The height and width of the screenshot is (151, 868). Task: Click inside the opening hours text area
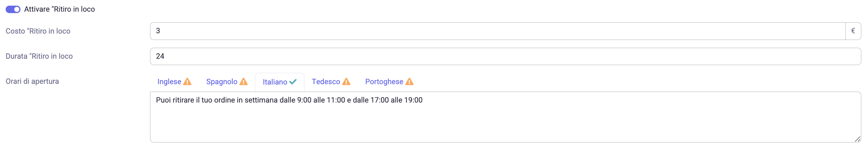tap(506, 117)
